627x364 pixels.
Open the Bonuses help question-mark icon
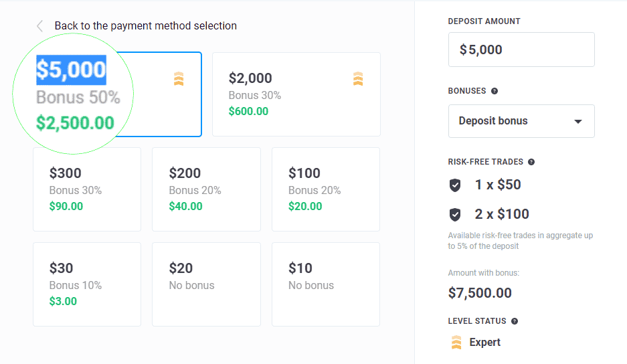tap(495, 91)
